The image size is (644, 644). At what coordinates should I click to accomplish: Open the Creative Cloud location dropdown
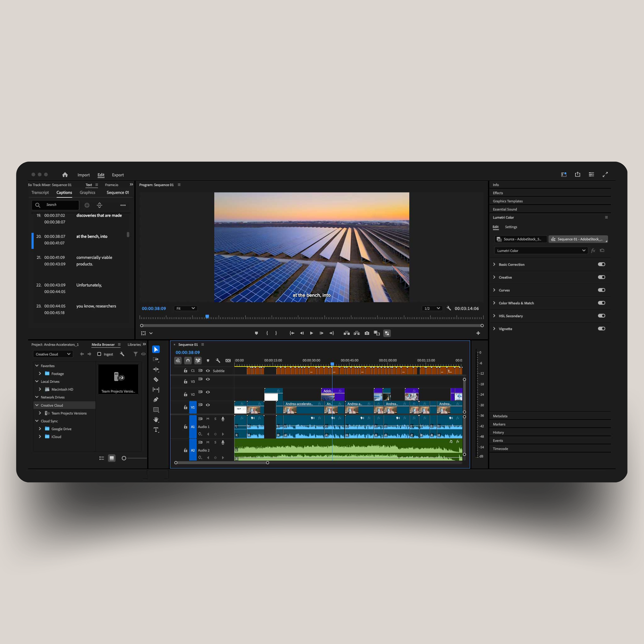tap(53, 354)
